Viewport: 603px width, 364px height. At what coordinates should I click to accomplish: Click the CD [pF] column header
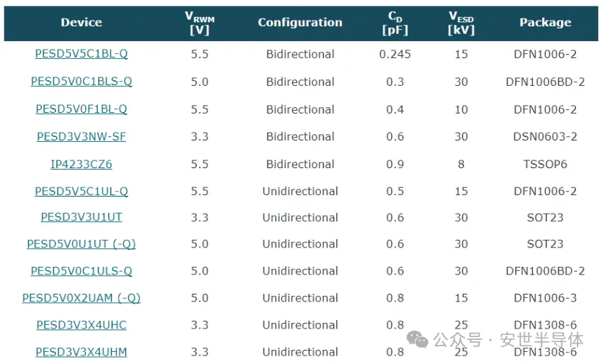click(x=395, y=23)
